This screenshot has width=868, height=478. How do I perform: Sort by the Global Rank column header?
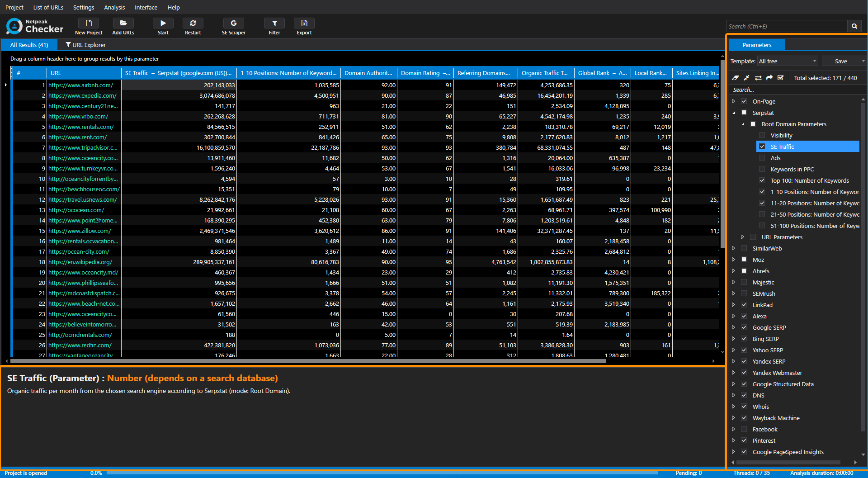(602, 73)
